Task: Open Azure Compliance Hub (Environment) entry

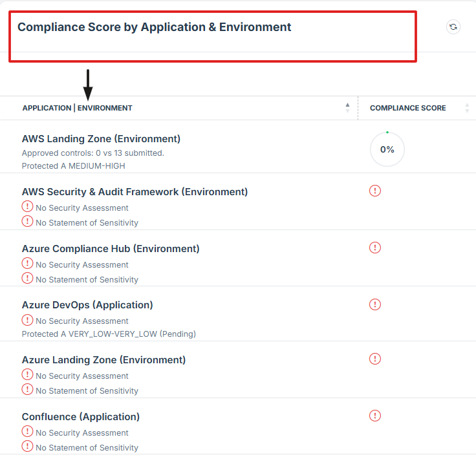Action: (x=111, y=249)
